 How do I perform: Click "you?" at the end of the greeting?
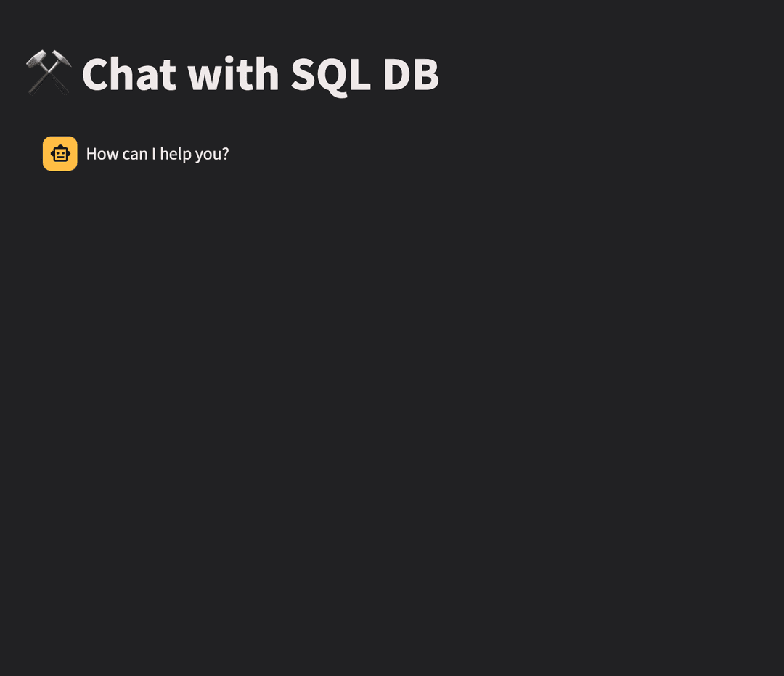(x=212, y=155)
